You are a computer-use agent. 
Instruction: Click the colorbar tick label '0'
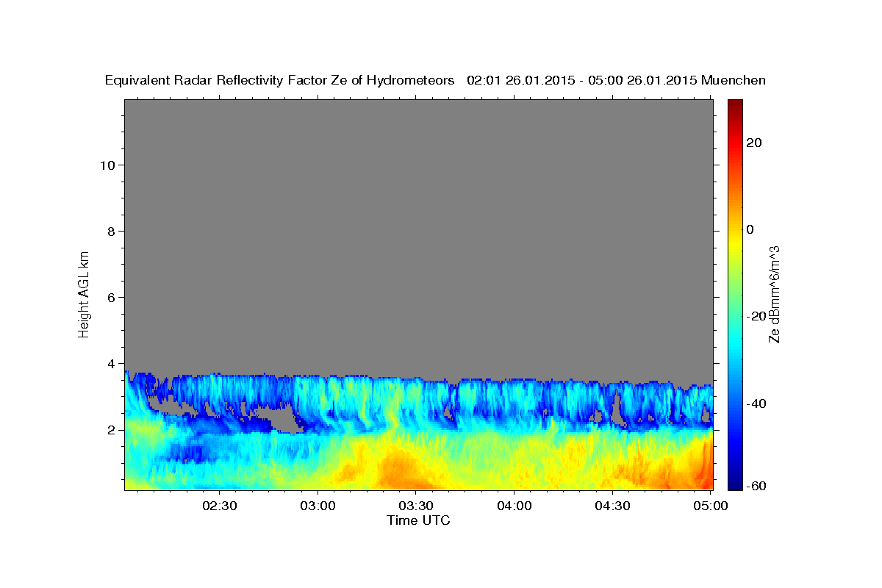coord(750,229)
